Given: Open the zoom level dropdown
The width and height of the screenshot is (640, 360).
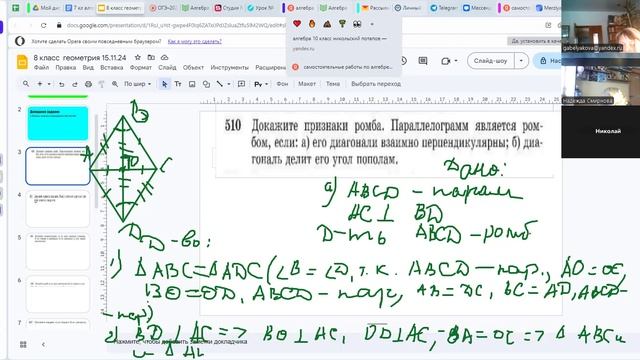Looking at the screenshot, I should 138,84.
